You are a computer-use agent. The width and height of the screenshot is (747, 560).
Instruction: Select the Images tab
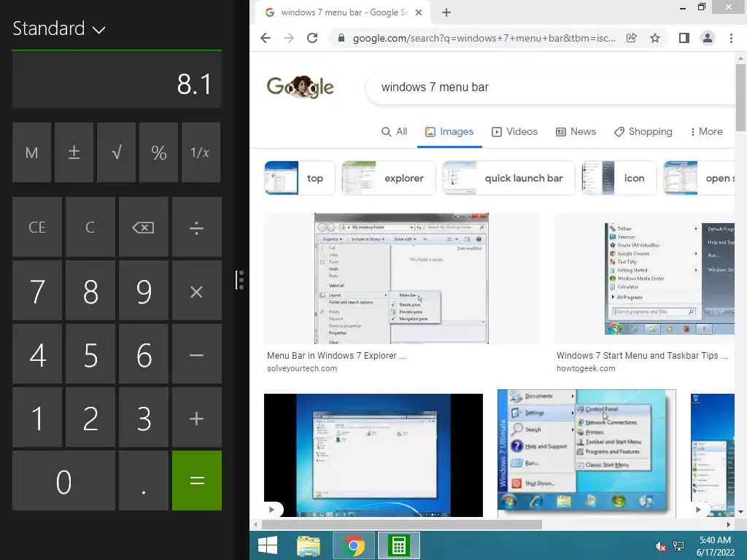pyautogui.click(x=449, y=131)
